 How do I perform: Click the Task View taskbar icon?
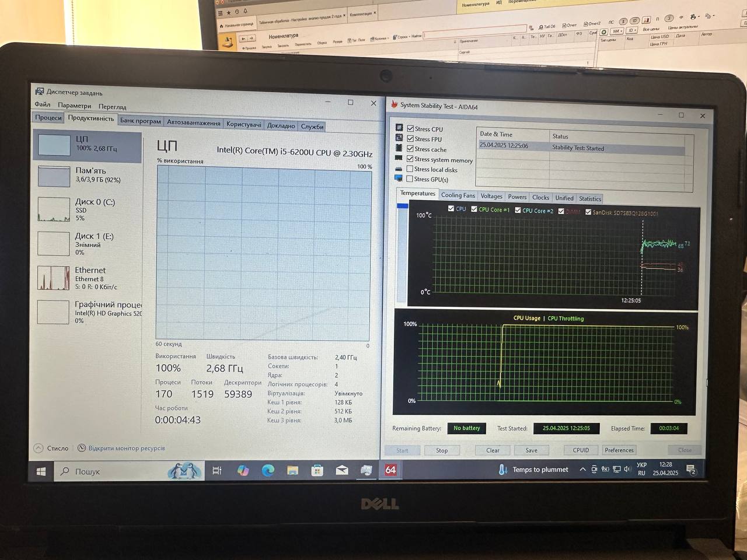(x=217, y=470)
